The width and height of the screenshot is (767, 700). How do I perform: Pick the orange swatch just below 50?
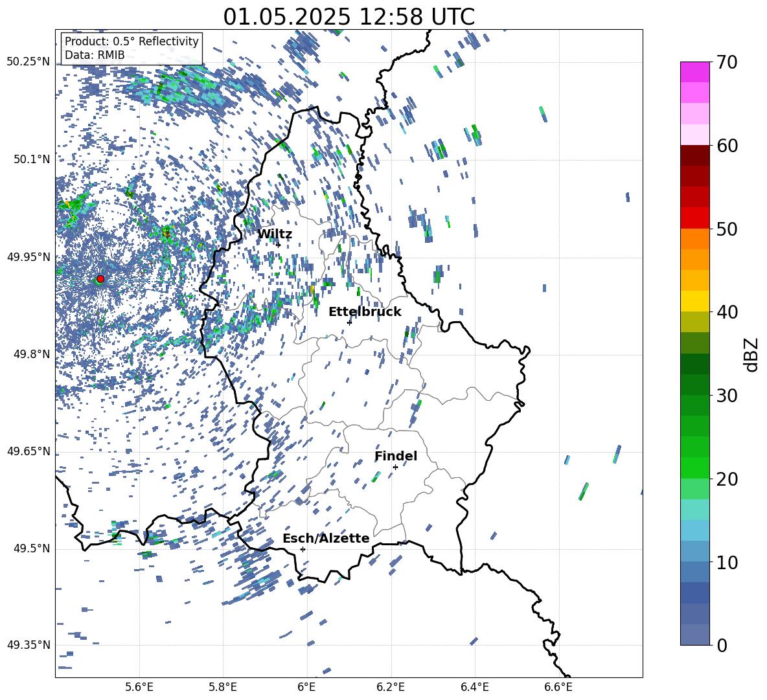pyautogui.click(x=694, y=239)
